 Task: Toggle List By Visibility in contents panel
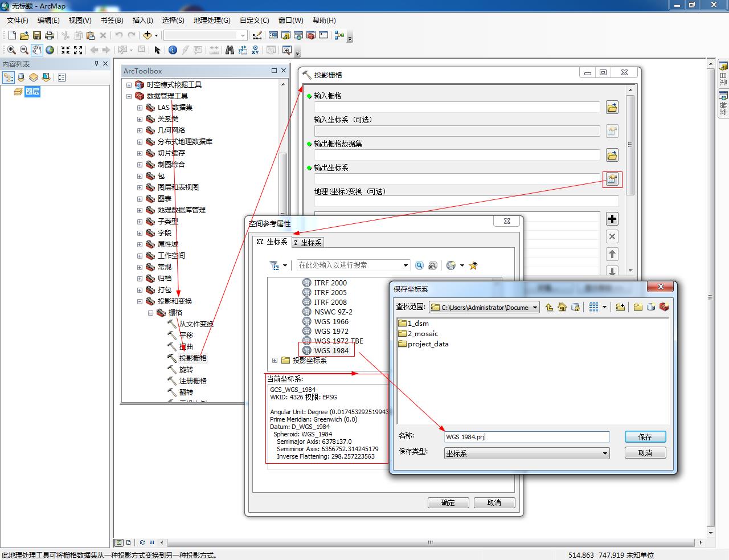point(34,77)
